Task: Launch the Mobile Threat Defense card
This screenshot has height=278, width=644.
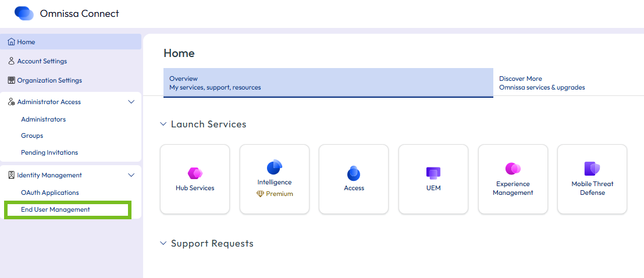Action: point(592,179)
